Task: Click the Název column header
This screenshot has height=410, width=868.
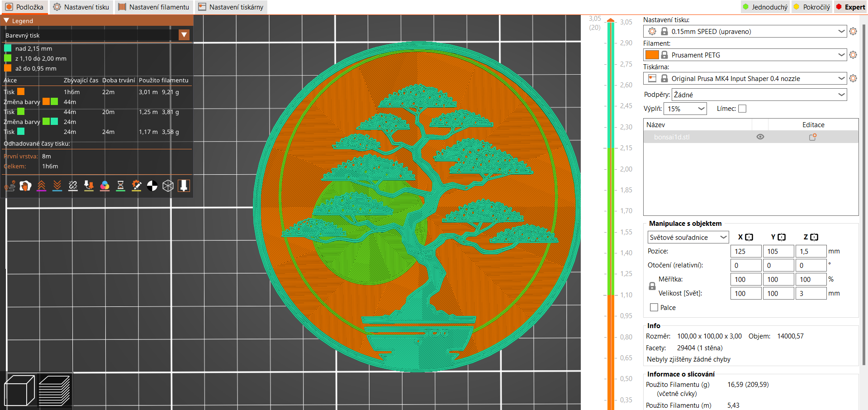Action: [x=697, y=125]
